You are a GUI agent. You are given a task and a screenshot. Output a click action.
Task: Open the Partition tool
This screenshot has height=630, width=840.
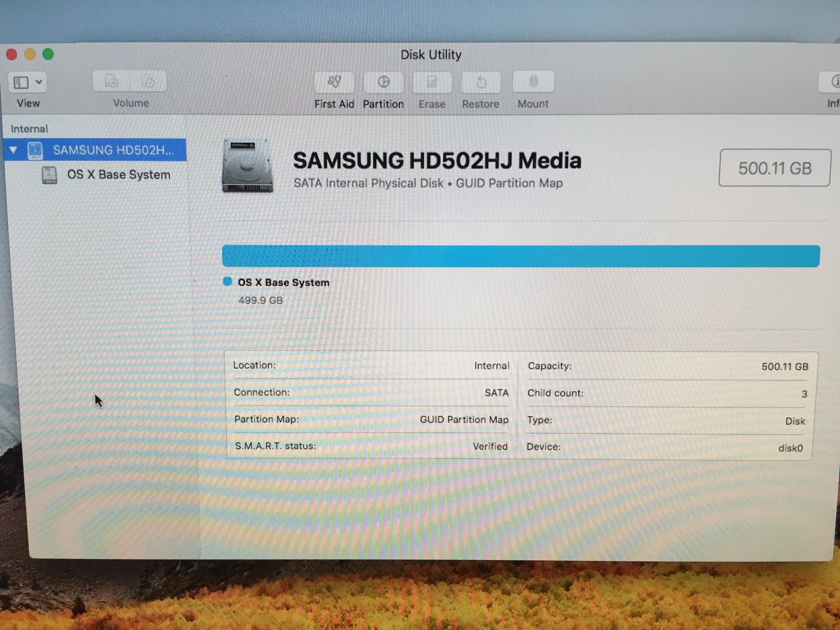click(x=383, y=82)
